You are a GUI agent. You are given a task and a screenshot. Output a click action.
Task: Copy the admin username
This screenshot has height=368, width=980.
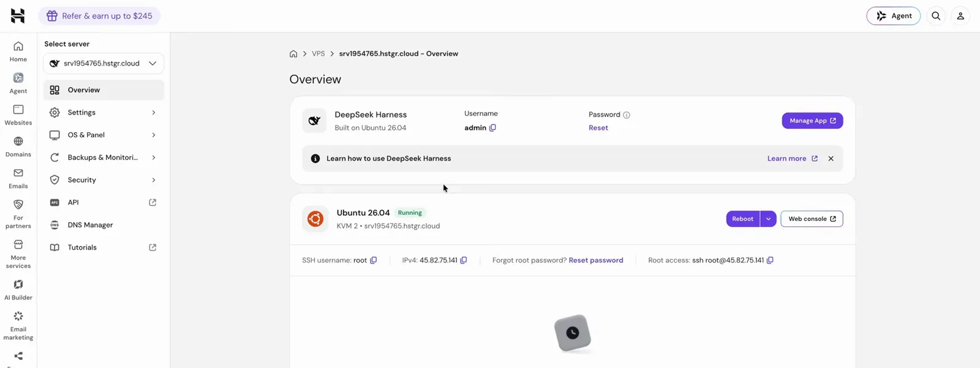click(492, 128)
